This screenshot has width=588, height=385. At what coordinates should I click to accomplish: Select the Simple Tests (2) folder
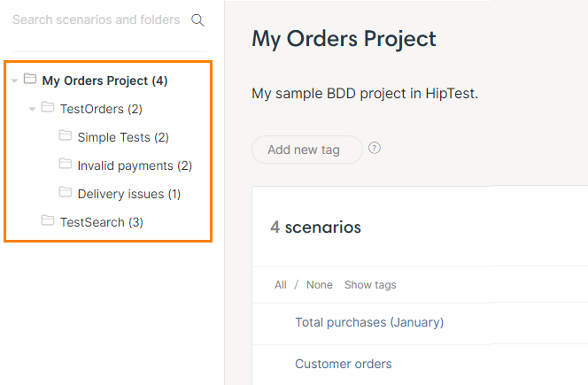[x=122, y=137]
